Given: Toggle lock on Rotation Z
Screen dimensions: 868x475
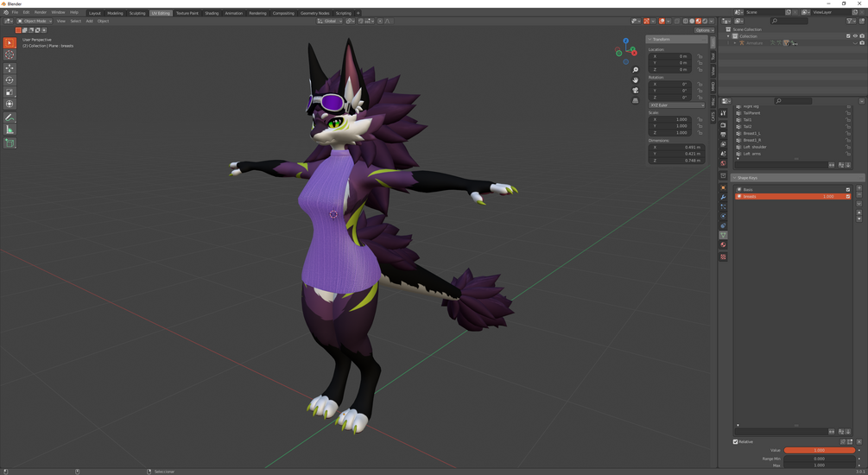Looking at the screenshot, I should (x=700, y=98).
